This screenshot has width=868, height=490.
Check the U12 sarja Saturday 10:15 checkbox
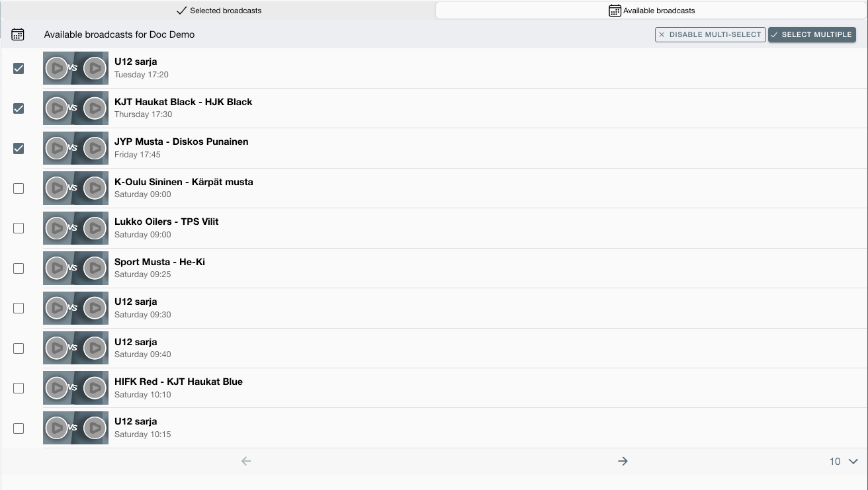point(19,429)
